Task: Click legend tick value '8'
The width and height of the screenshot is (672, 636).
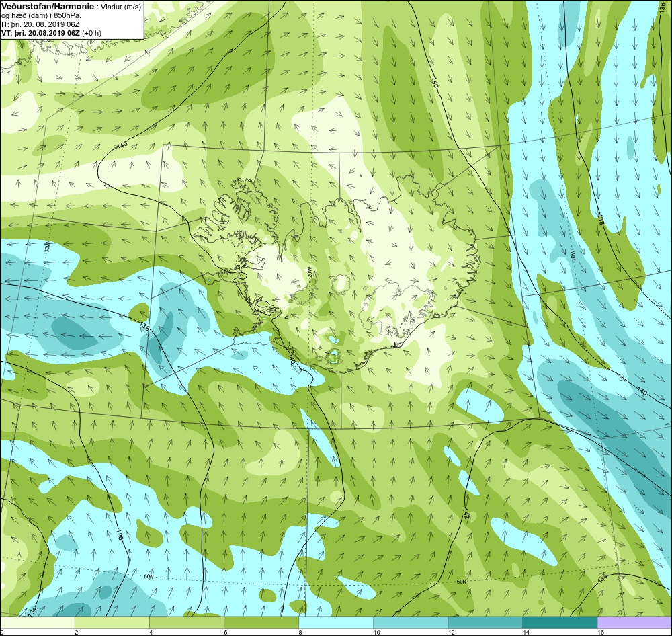Action: 300,632
